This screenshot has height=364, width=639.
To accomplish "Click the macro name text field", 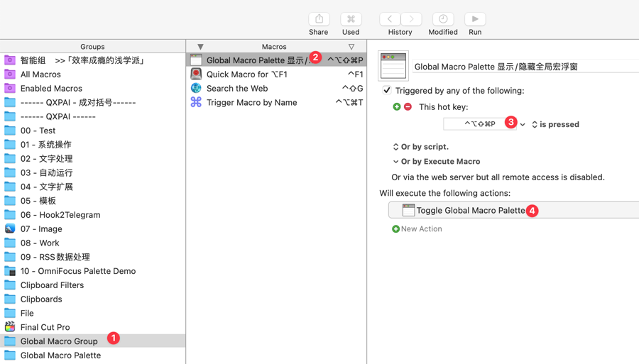I will click(x=524, y=67).
